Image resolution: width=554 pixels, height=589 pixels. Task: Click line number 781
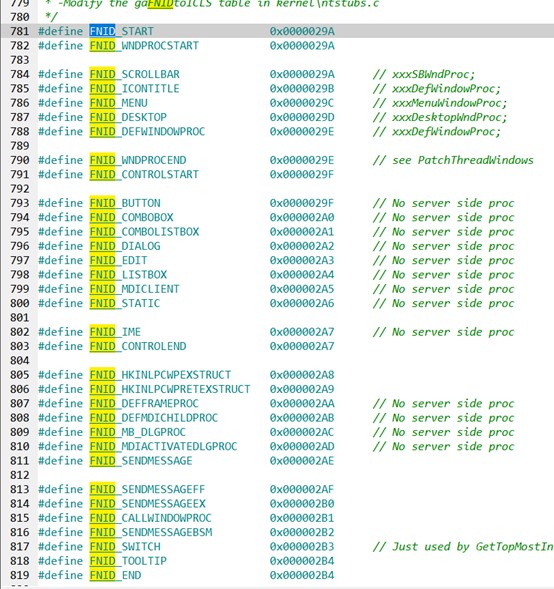coord(20,31)
